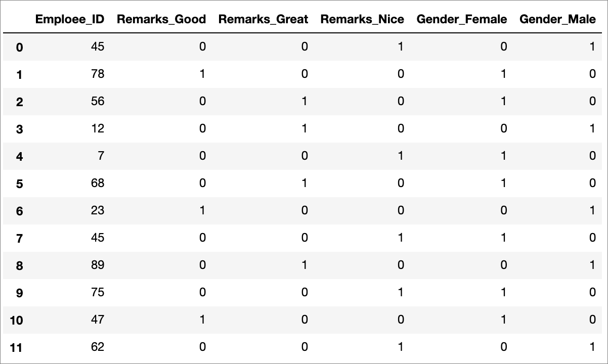Select Emploee_ID value 62
This screenshot has width=608, height=364.
coord(98,347)
